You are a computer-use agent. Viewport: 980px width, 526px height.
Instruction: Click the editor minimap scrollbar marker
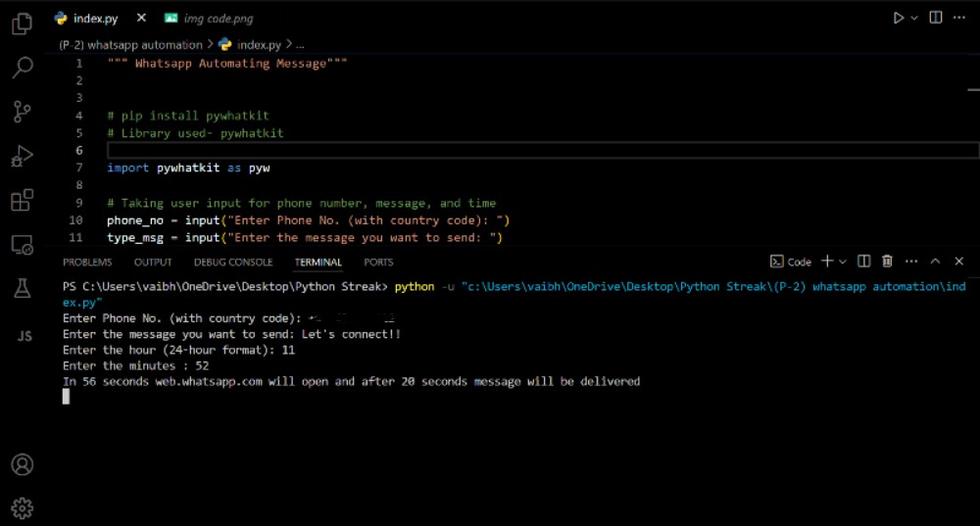click(x=973, y=90)
